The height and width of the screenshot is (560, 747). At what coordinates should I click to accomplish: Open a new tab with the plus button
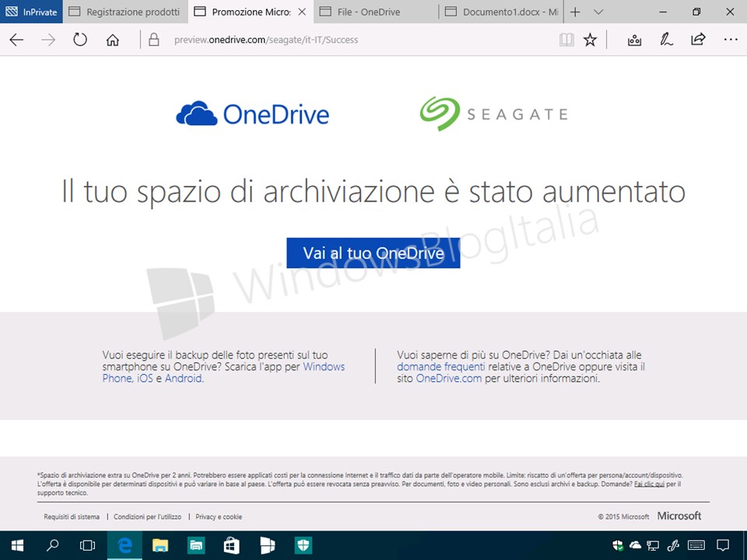(575, 12)
